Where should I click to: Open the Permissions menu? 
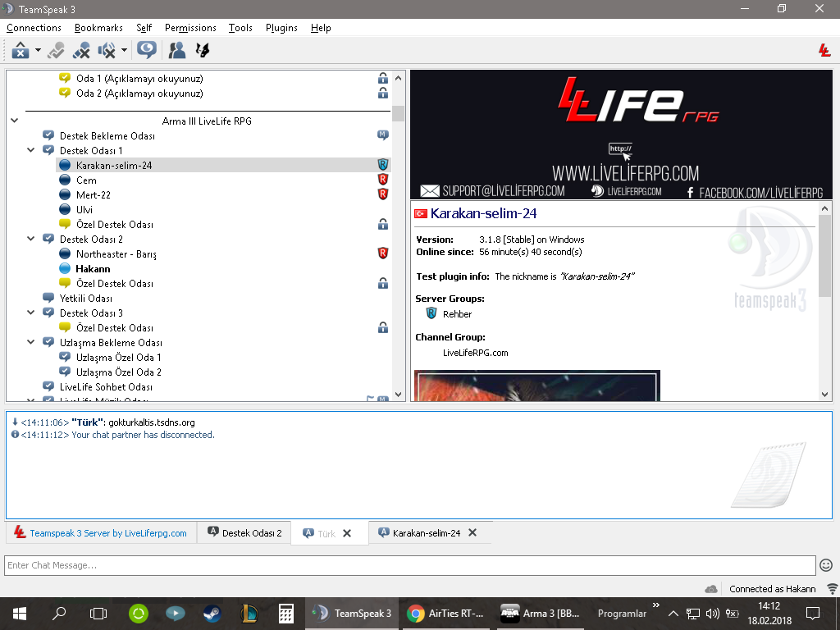[190, 28]
